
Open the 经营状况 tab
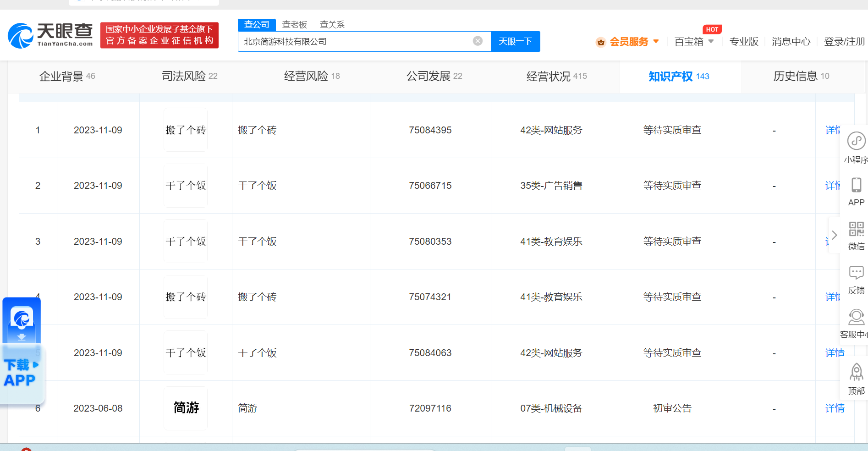pos(557,76)
